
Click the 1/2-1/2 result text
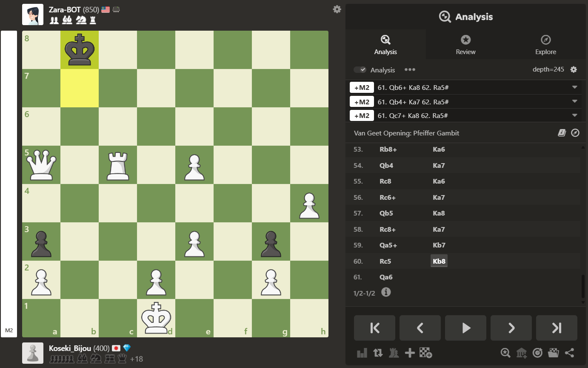pos(364,293)
